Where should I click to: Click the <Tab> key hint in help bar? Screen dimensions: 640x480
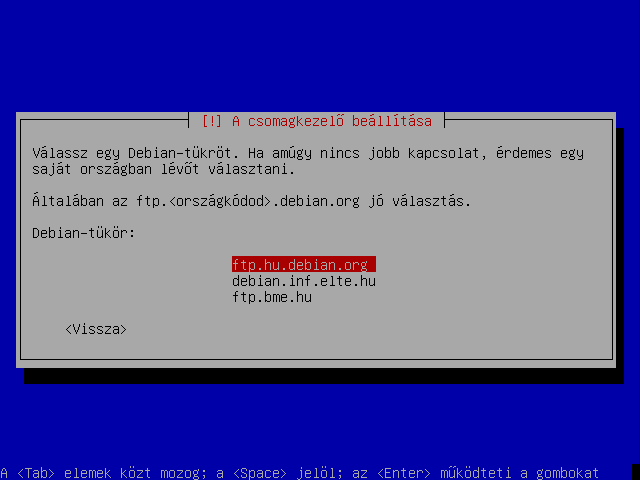(x=36, y=473)
